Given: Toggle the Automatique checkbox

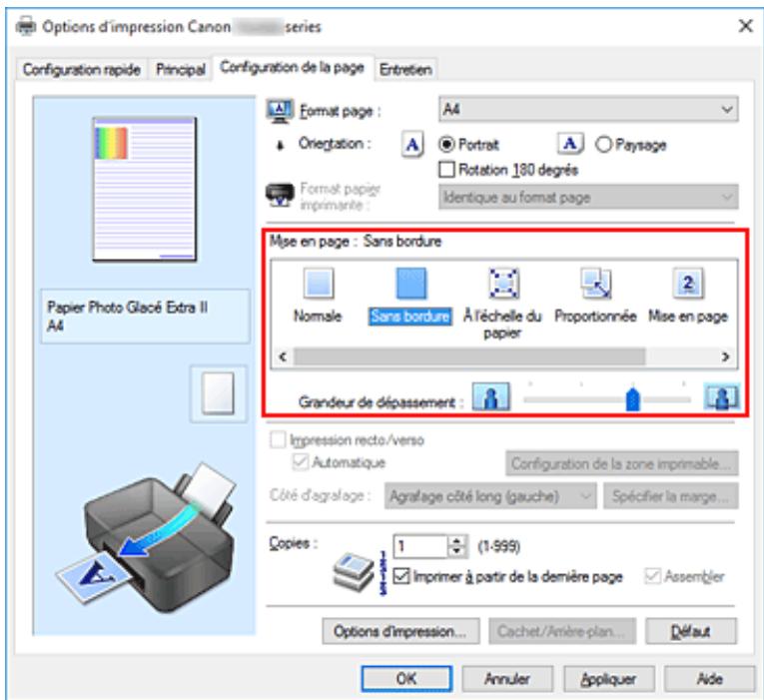Looking at the screenshot, I should click(x=301, y=461).
